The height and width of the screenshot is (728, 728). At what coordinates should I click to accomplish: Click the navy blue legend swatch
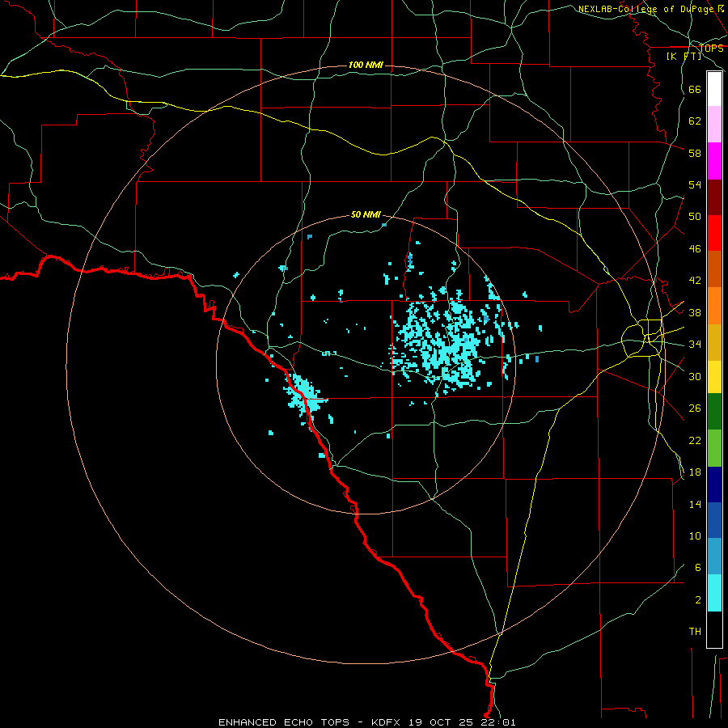pyautogui.click(x=714, y=485)
